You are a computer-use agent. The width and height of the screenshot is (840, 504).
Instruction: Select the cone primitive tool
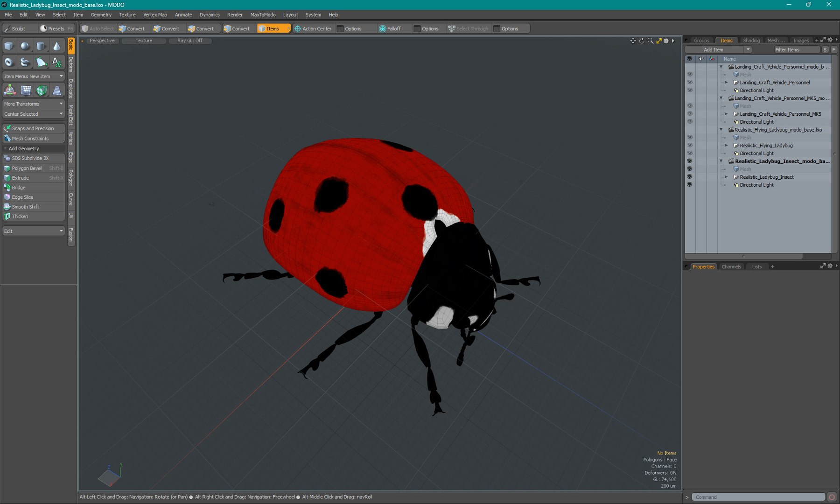click(x=57, y=46)
